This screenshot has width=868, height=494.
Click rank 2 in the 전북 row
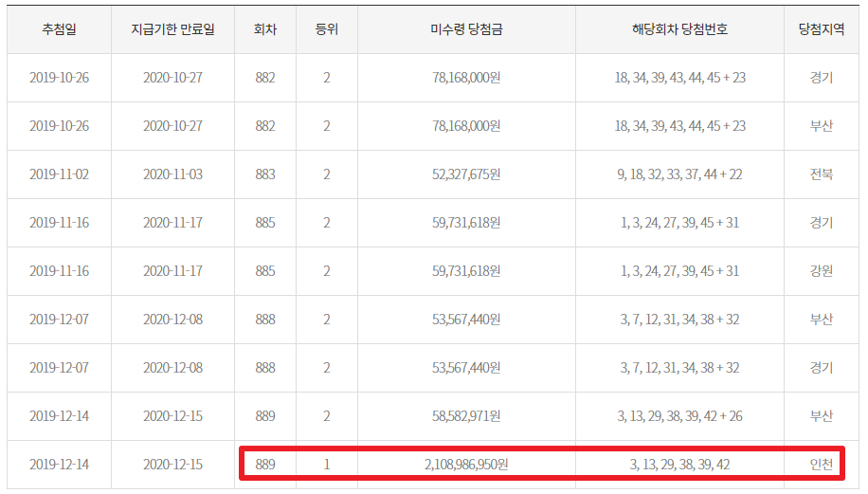(x=327, y=174)
